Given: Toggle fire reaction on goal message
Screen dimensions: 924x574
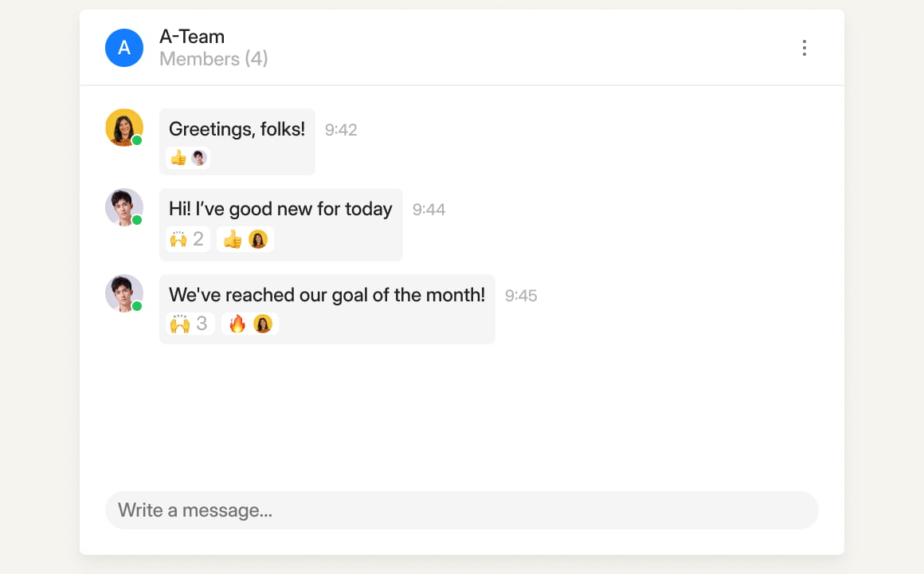Looking at the screenshot, I should pyautogui.click(x=250, y=324).
